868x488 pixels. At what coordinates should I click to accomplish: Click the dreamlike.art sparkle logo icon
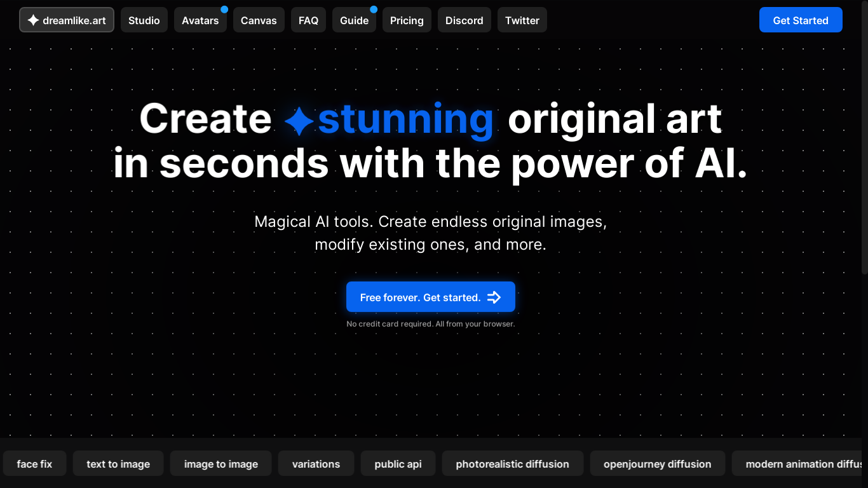click(x=33, y=20)
